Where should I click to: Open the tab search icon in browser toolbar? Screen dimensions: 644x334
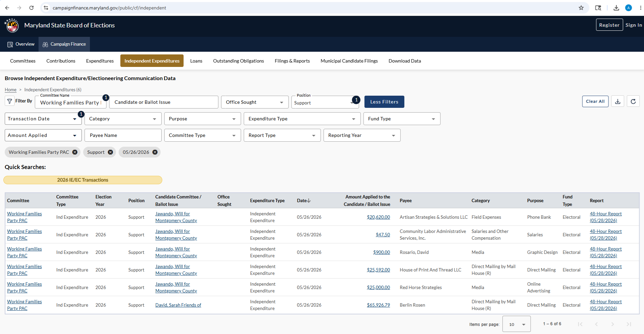click(598, 8)
